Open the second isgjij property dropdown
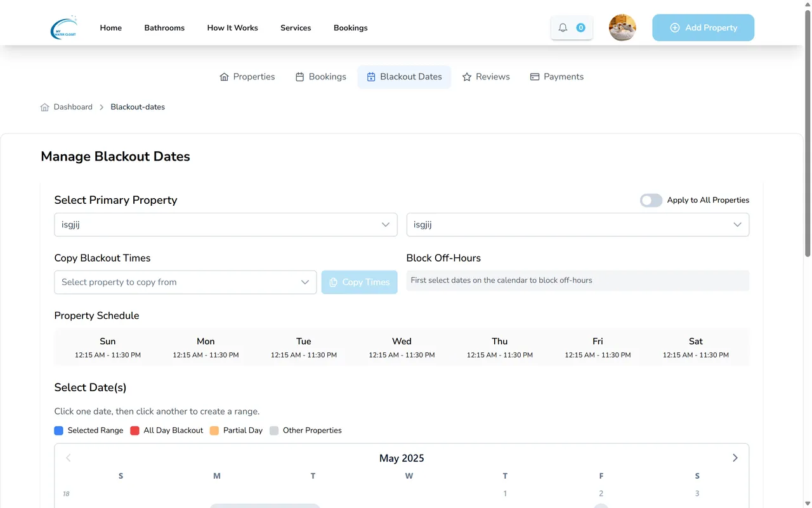 coord(577,225)
